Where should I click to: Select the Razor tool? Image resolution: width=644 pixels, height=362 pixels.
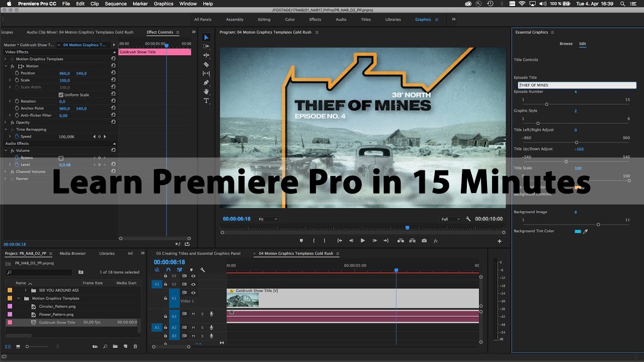coord(206,64)
